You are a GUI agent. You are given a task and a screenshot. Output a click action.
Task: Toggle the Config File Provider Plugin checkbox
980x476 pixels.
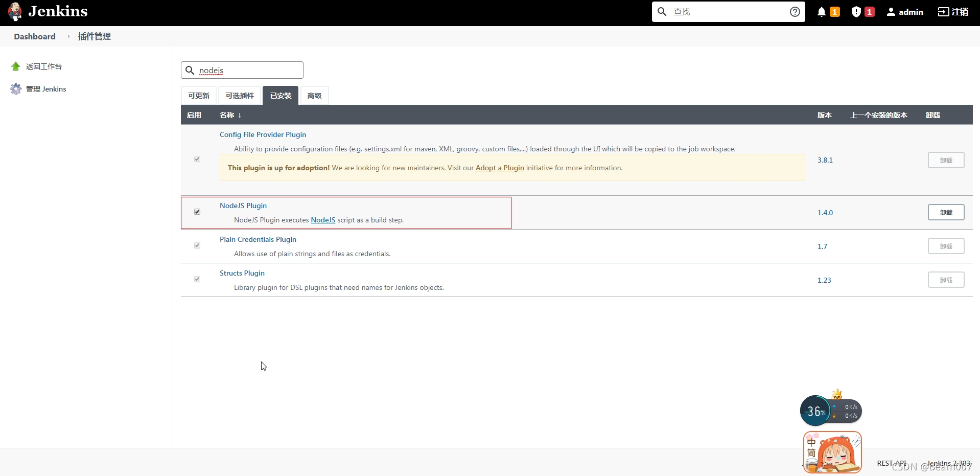pyautogui.click(x=197, y=160)
